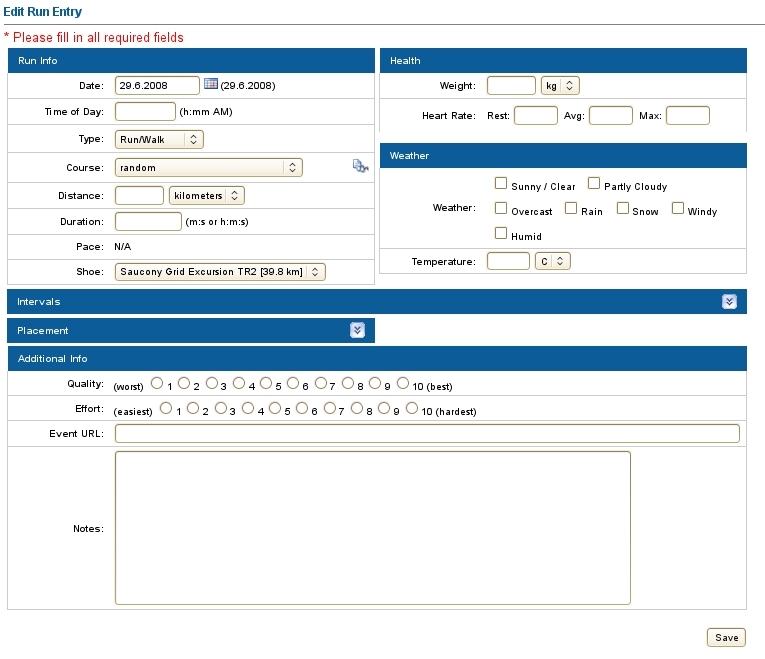This screenshot has width=765, height=659.
Task: Click the Distance input field
Action: click(139, 196)
